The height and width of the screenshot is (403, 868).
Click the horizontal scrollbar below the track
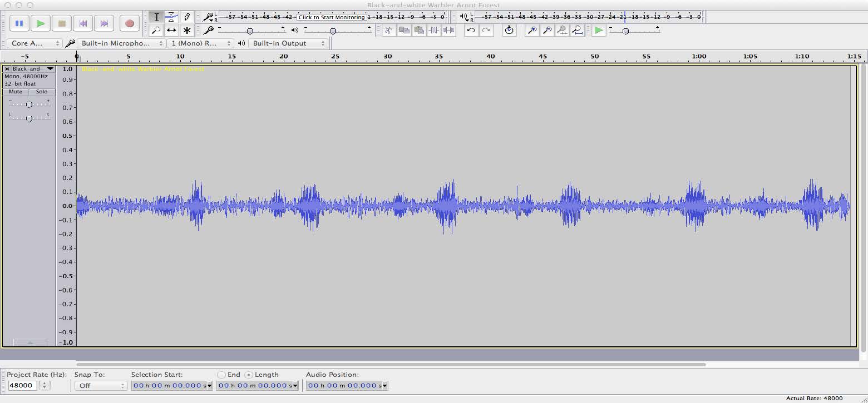coord(391,365)
